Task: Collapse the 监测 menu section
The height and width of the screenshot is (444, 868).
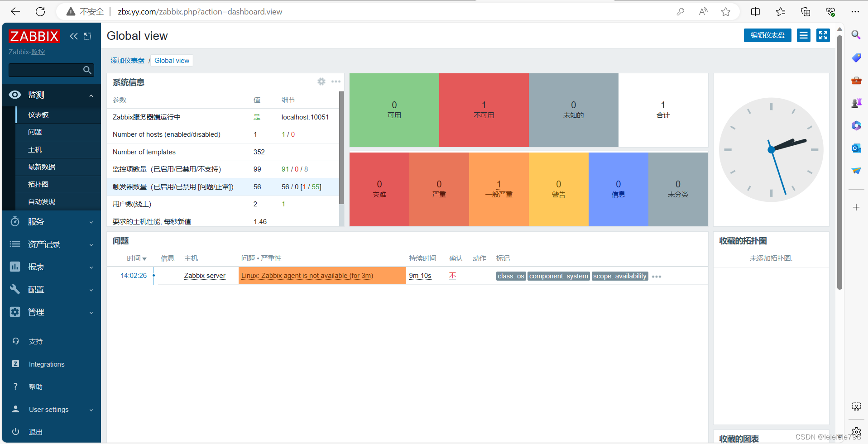Action: pos(91,95)
